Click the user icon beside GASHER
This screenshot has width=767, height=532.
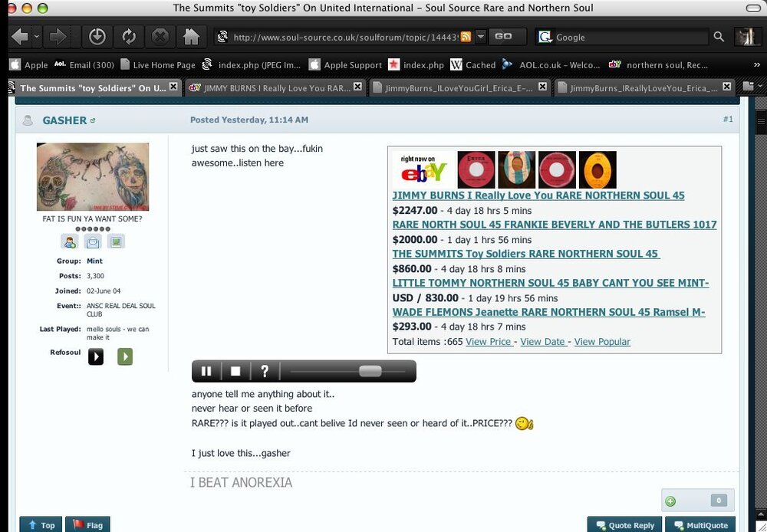(x=28, y=120)
